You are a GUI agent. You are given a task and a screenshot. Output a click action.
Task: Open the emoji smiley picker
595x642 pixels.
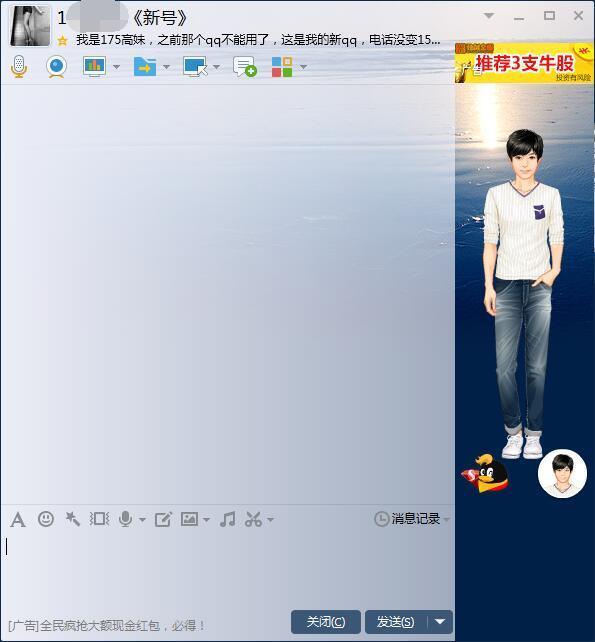[x=45, y=519]
